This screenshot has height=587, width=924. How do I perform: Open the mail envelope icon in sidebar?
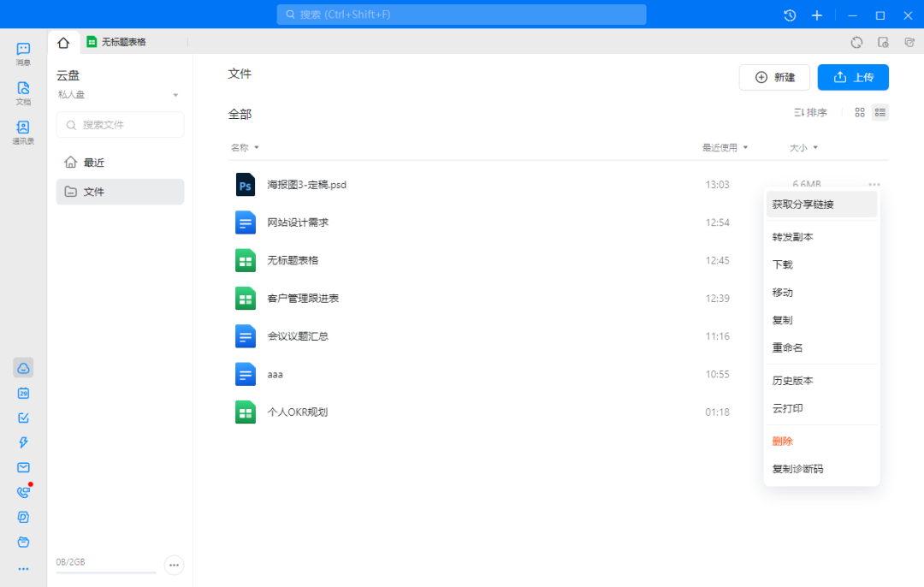(x=23, y=467)
